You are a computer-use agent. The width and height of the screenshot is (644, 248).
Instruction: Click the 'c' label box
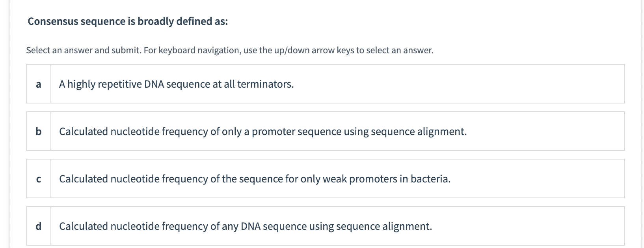(x=38, y=178)
